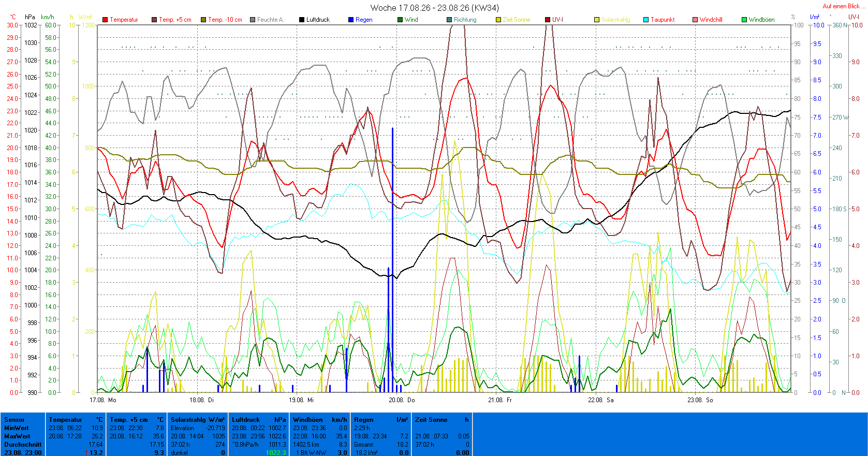Click the '2:29 h' rain duration value
This screenshot has height=456, width=868.
pyautogui.click(x=362, y=428)
